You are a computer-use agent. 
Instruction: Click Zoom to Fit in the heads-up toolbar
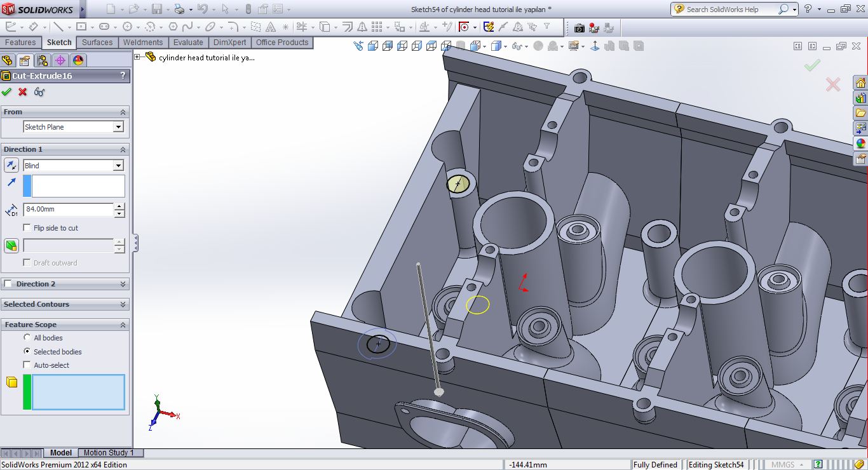tap(357, 45)
